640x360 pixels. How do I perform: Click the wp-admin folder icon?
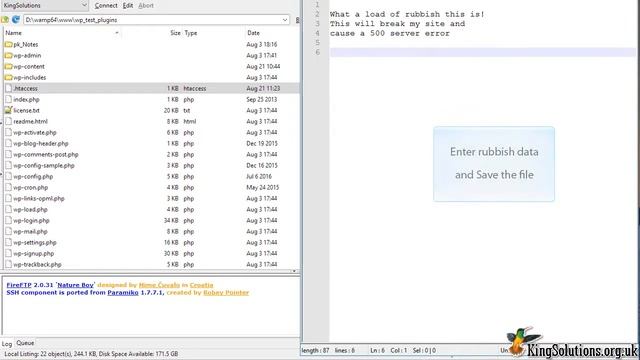(8, 56)
